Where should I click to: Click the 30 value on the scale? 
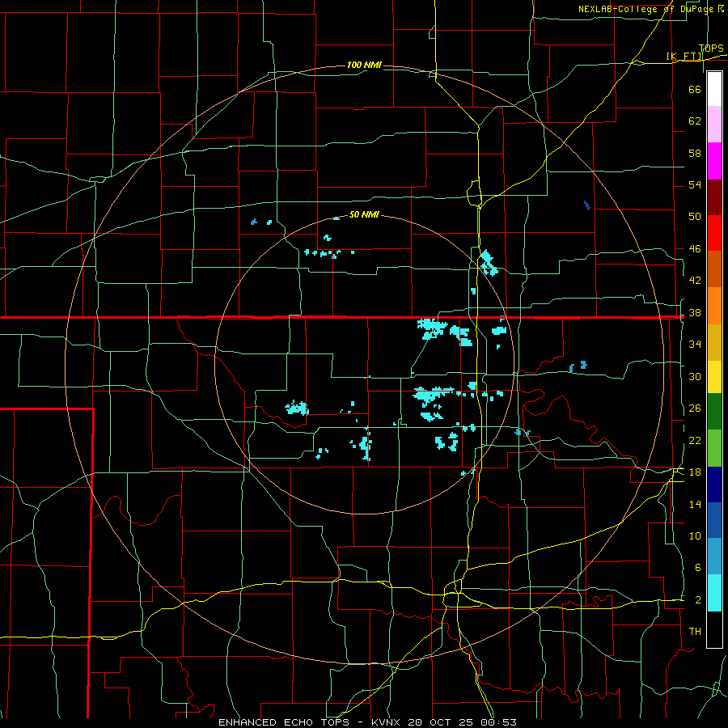click(695, 376)
